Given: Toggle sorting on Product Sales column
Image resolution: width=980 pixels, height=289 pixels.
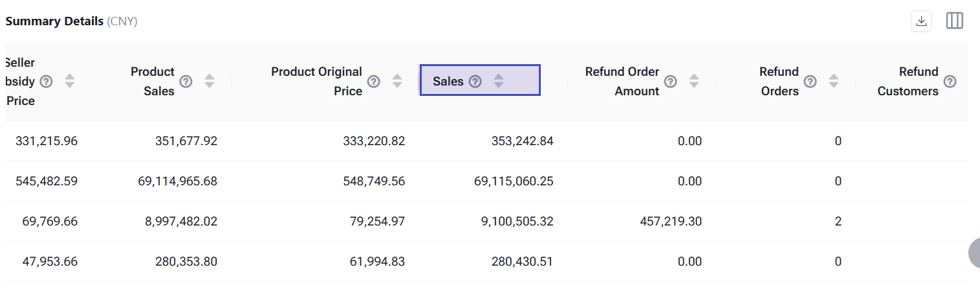Looking at the screenshot, I should (x=210, y=81).
